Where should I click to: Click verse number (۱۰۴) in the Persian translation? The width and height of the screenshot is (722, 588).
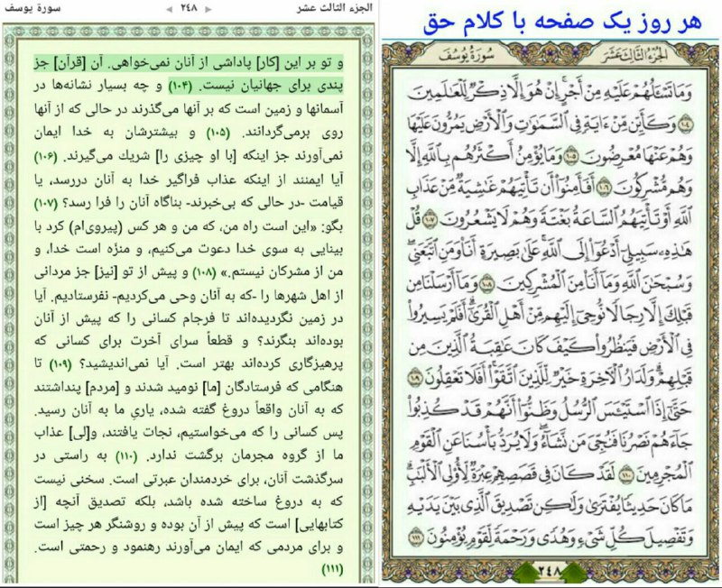click(x=180, y=86)
